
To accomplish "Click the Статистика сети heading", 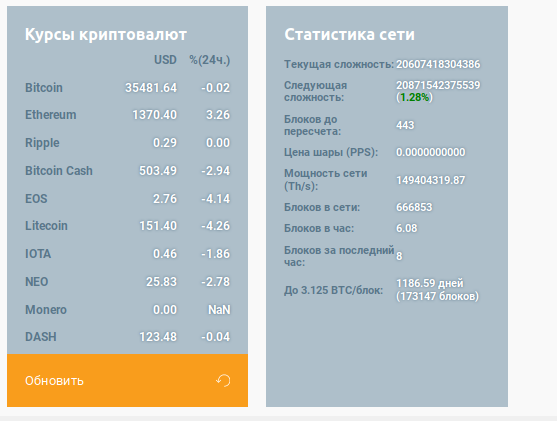I will (x=349, y=34).
